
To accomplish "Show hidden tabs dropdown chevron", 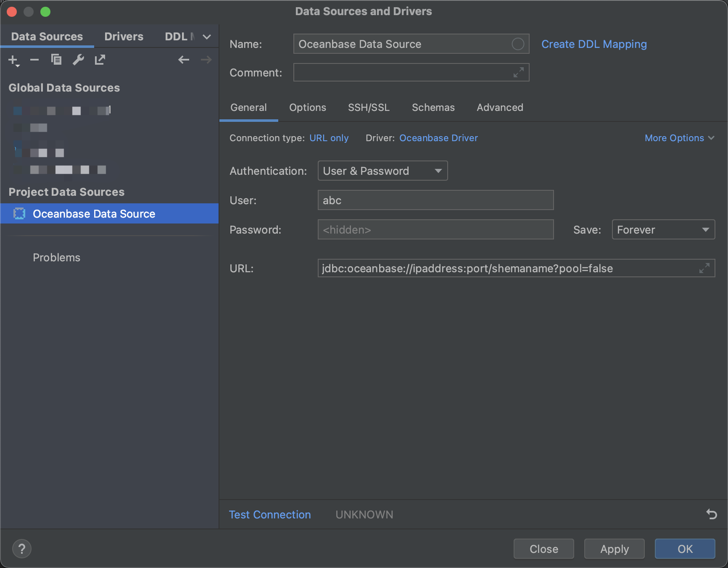I will 206,37.
